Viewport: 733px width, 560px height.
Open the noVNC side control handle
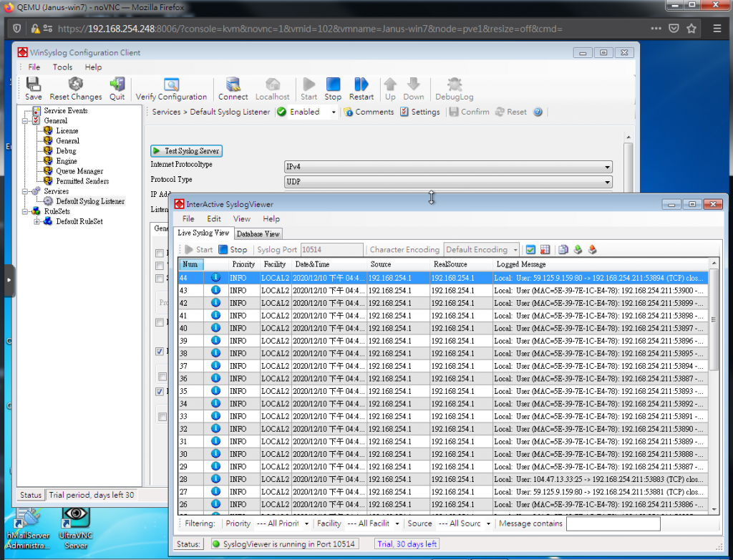coord(9,280)
